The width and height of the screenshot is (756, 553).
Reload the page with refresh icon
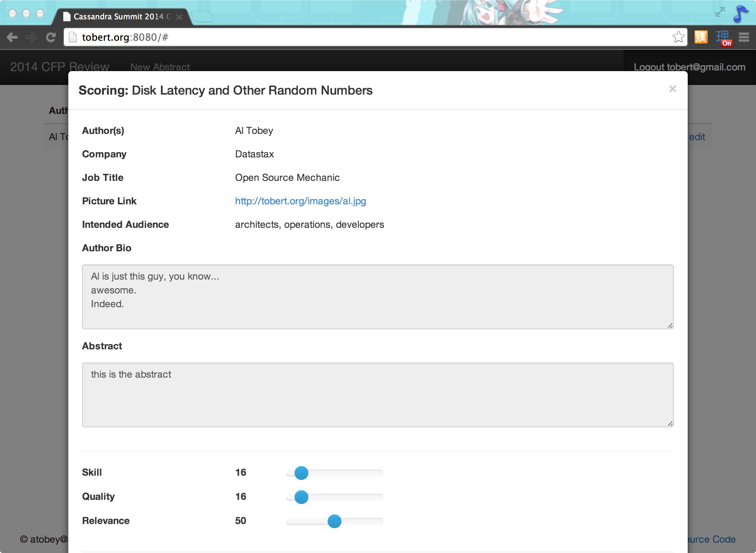point(51,37)
